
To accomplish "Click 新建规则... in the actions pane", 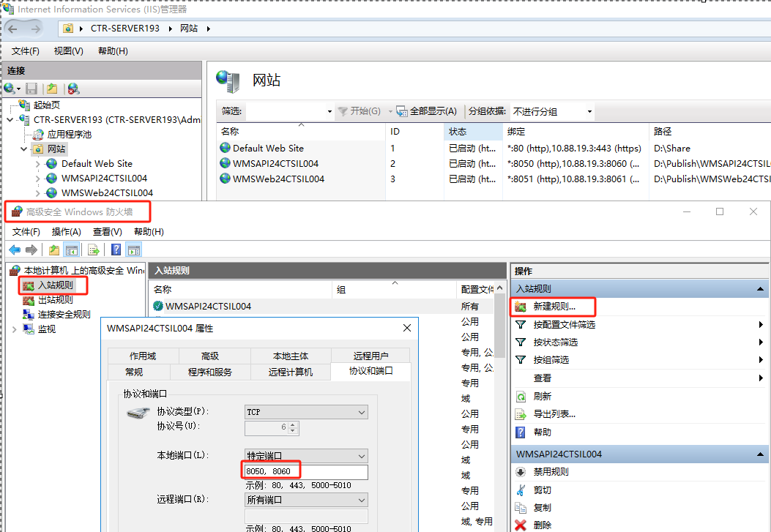I will pyautogui.click(x=554, y=306).
